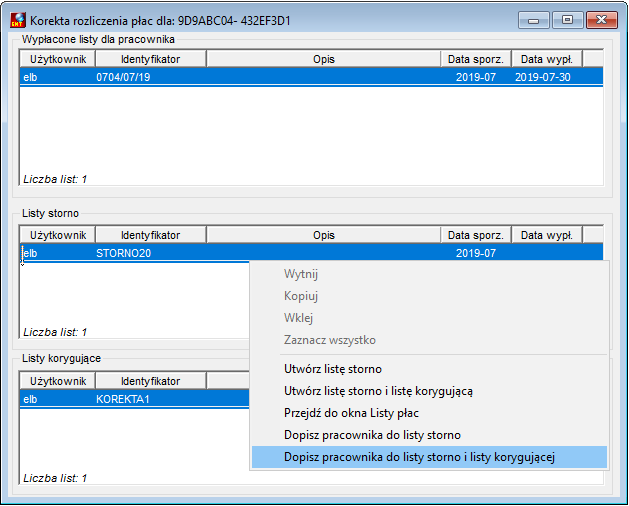Screen dimensions: 629x506
Task: Select Zaznacz wszystko in the context menu
Action: (429, 340)
